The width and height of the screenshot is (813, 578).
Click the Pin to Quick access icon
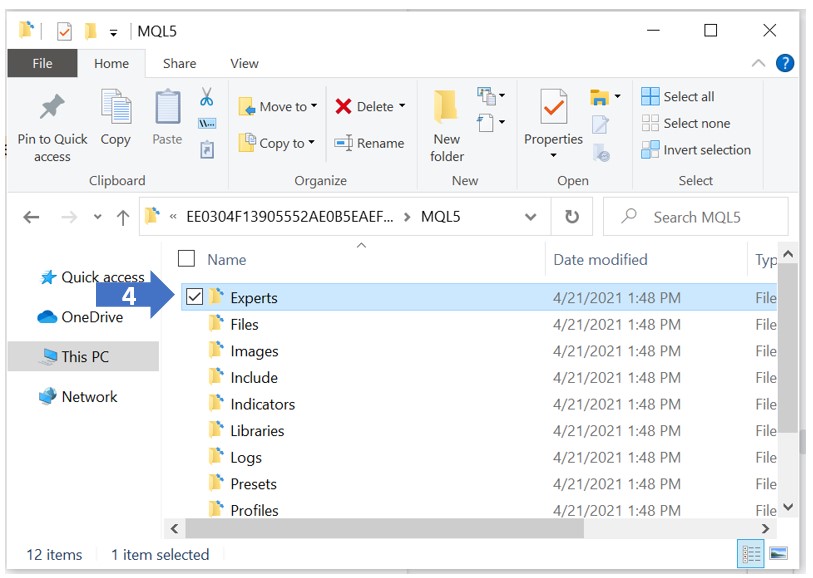tap(52, 110)
